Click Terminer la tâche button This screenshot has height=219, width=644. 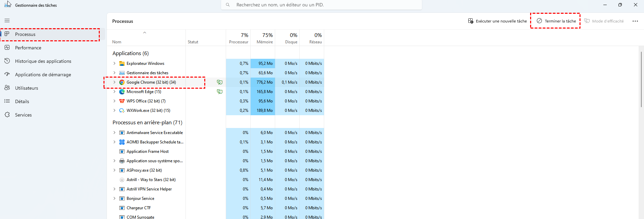556,21
